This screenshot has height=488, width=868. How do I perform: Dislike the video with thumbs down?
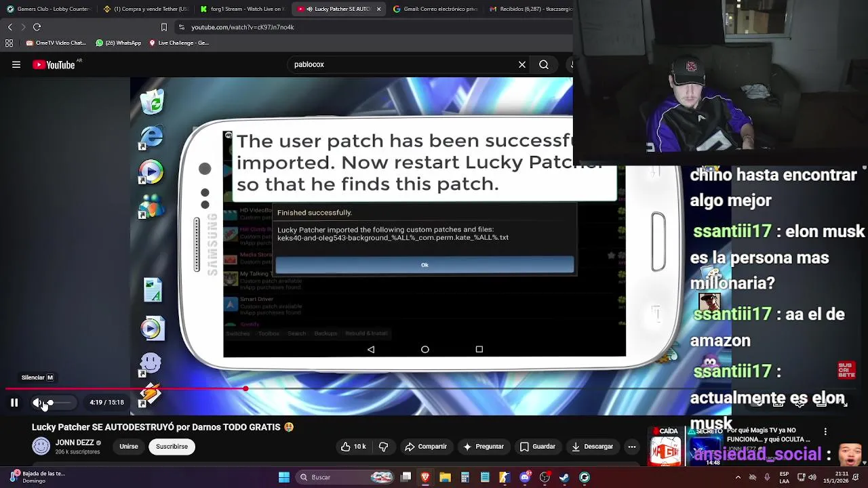pos(383,447)
